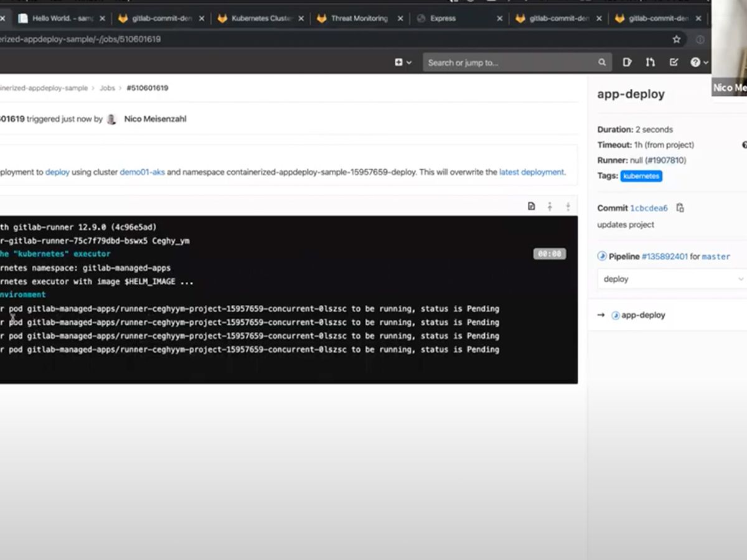Viewport: 747px width, 560px height.
Task: Click the Search or jump to field
Action: click(x=510, y=62)
